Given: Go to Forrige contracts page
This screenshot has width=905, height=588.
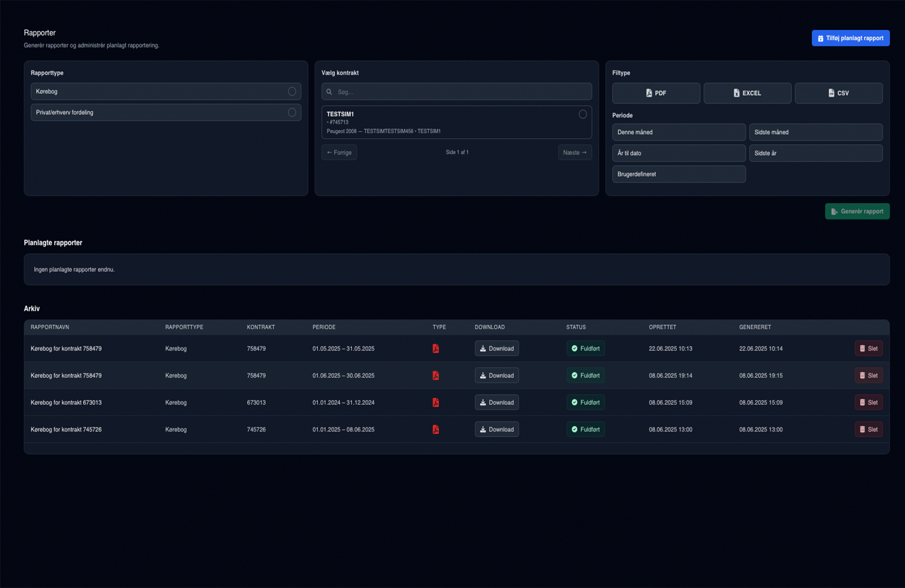Looking at the screenshot, I should [x=339, y=152].
